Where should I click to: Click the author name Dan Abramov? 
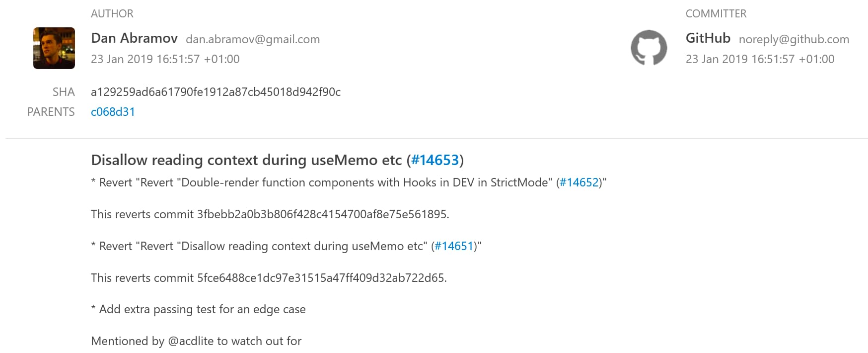[x=134, y=38]
